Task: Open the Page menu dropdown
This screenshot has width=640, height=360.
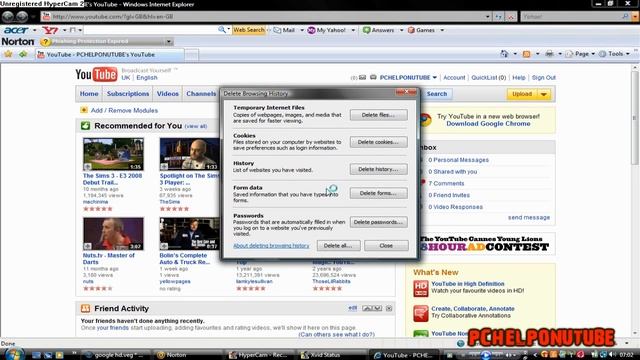Action: (x=593, y=54)
